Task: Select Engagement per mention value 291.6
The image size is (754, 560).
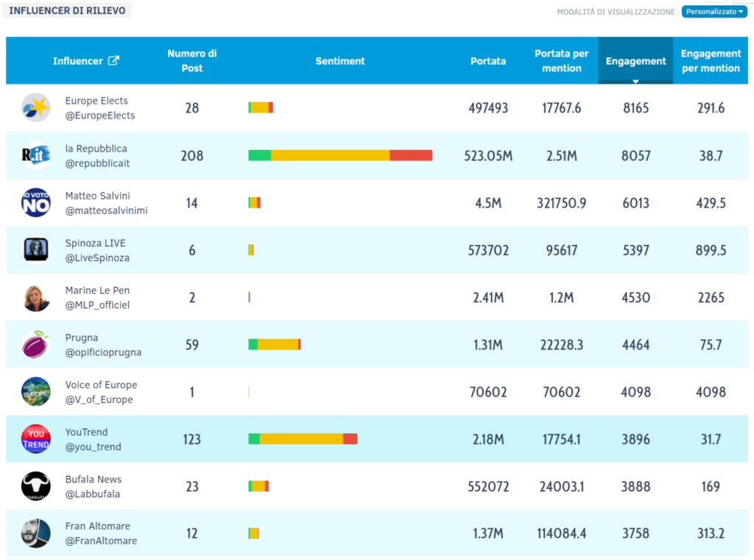Action: point(711,108)
